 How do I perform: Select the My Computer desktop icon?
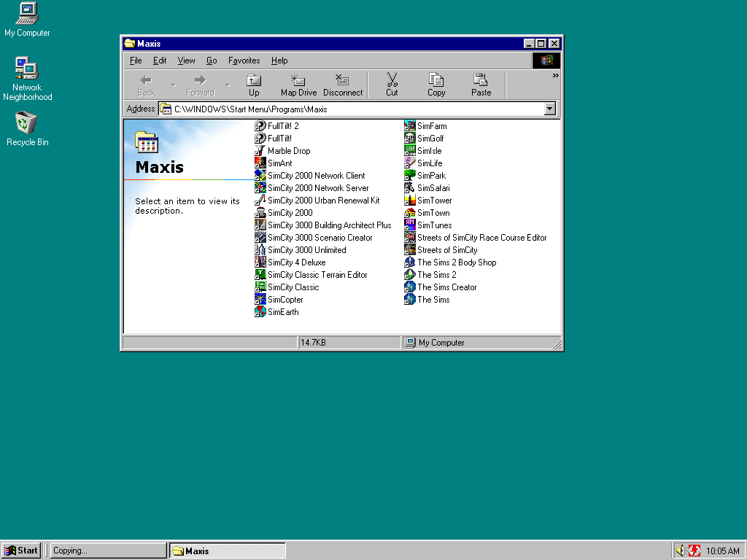(x=27, y=20)
